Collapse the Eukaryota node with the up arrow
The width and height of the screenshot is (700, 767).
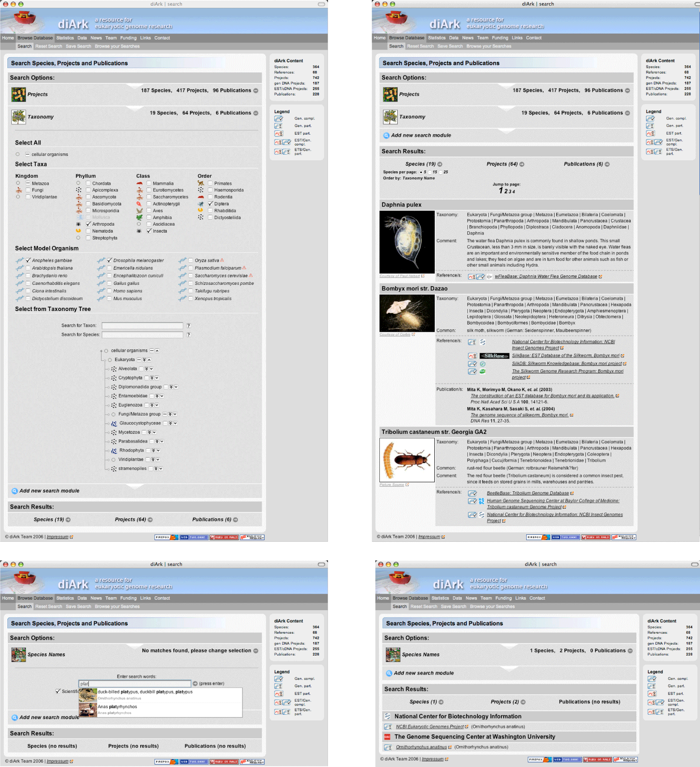[149, 360]
